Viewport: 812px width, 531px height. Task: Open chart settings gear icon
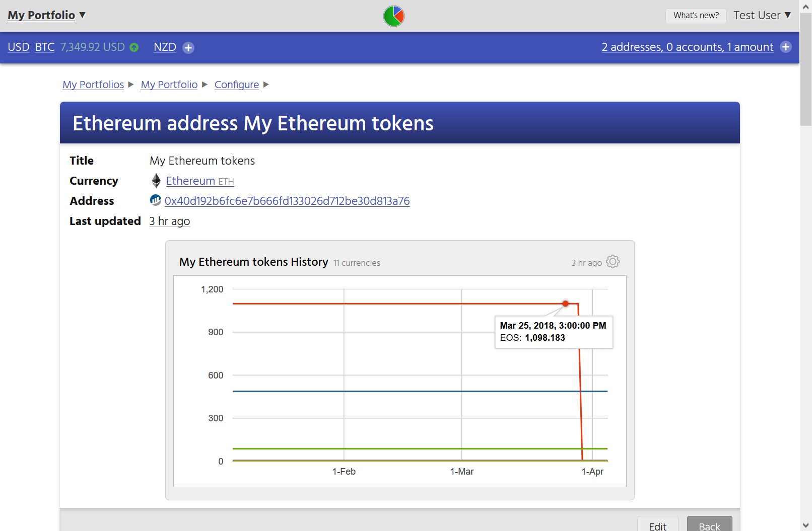click(613, 262)
